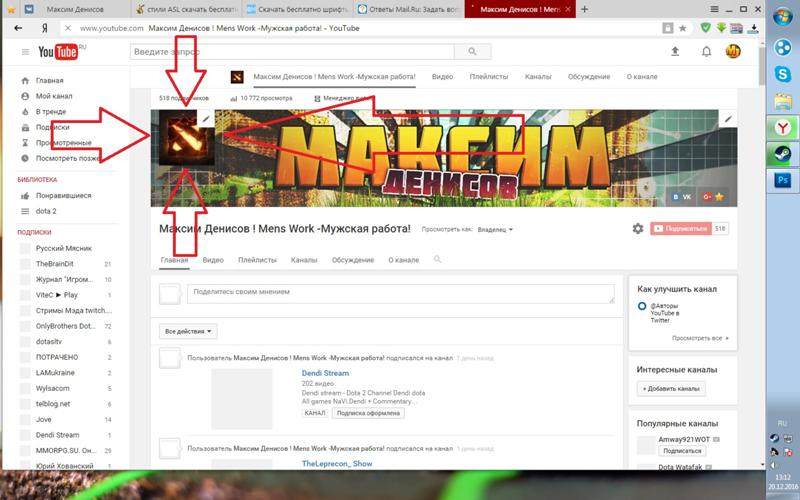Stop page loading with X button
The width and height of the screenshot is (800, 500).
(67, 28)
